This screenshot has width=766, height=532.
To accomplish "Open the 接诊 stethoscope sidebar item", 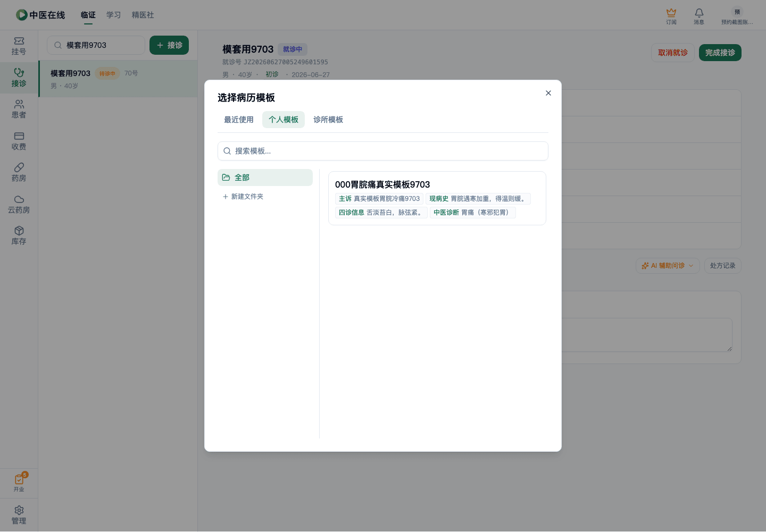I will pyautogui.click(x=19, y=78).
